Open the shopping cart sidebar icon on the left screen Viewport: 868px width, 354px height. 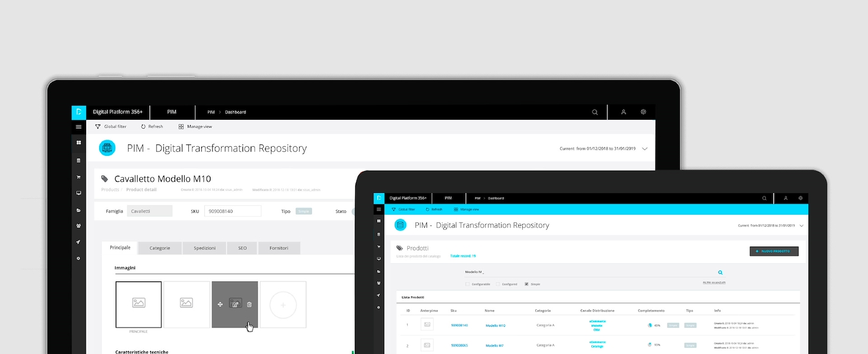point(78,177)
